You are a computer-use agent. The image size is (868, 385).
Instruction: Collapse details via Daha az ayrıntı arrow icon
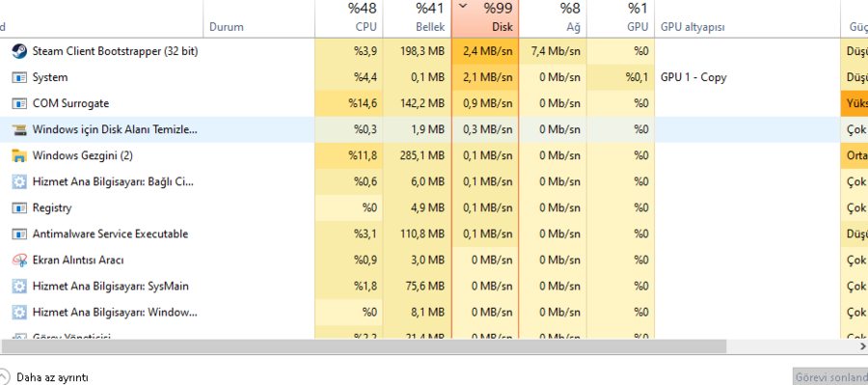tap(4, 378)
